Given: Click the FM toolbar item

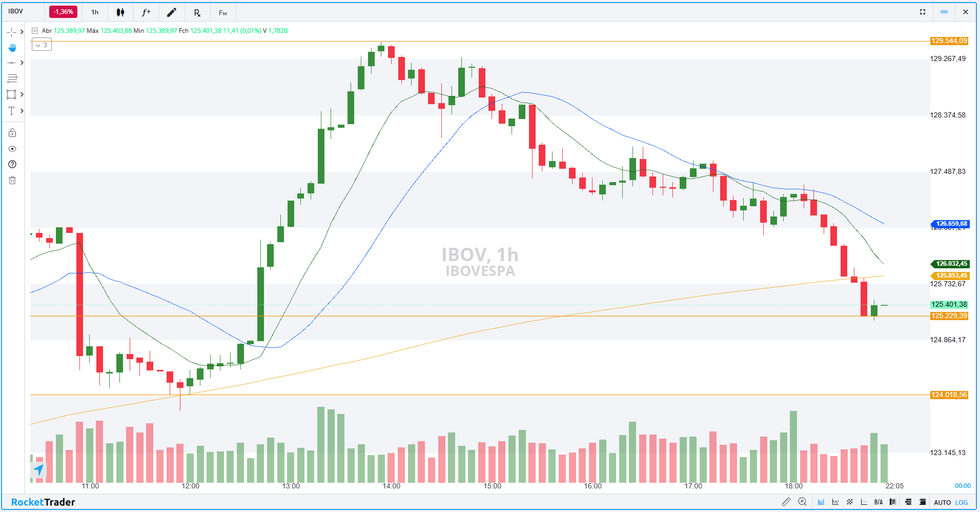Looking at the screenshot, I should point(222,13).
